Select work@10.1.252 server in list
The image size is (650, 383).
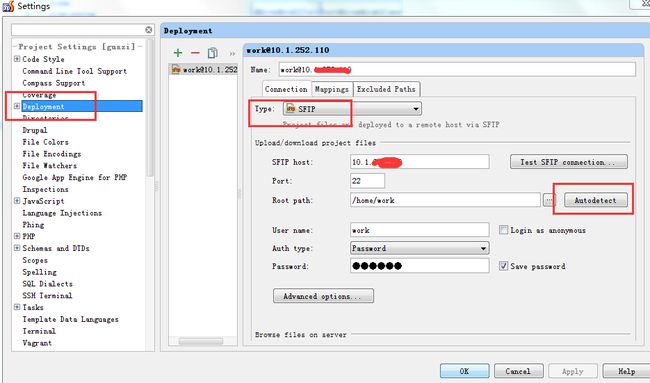coord(204,70)
